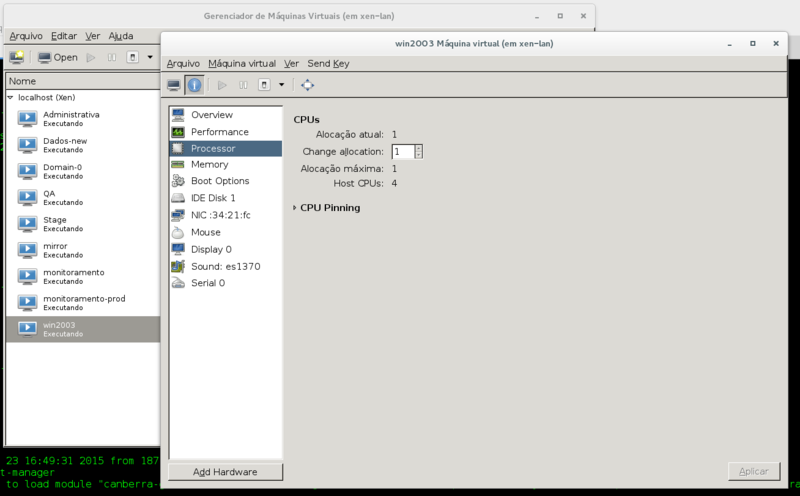Screen dimensions: 800x496
Task: Select Memory in hardware list
Action: (x=226, y=164)
